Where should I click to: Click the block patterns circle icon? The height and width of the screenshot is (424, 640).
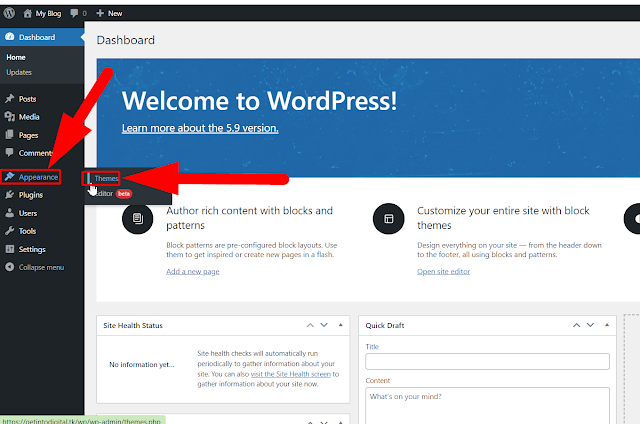(x=138, y=219)
